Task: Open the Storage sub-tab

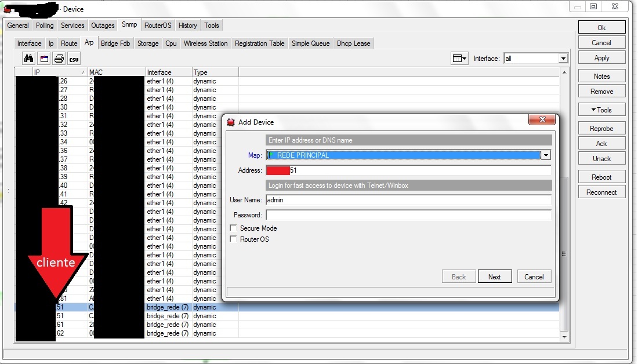Action: coord(148,43)
